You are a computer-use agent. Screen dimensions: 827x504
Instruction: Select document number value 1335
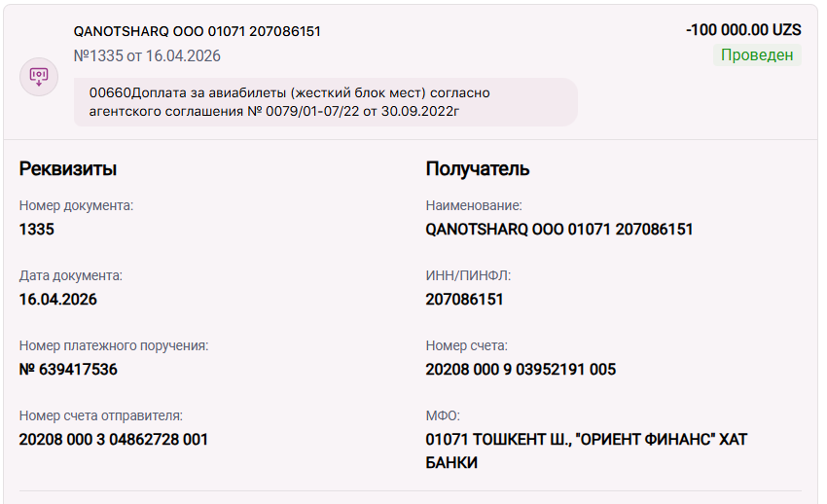click(36, 230)
